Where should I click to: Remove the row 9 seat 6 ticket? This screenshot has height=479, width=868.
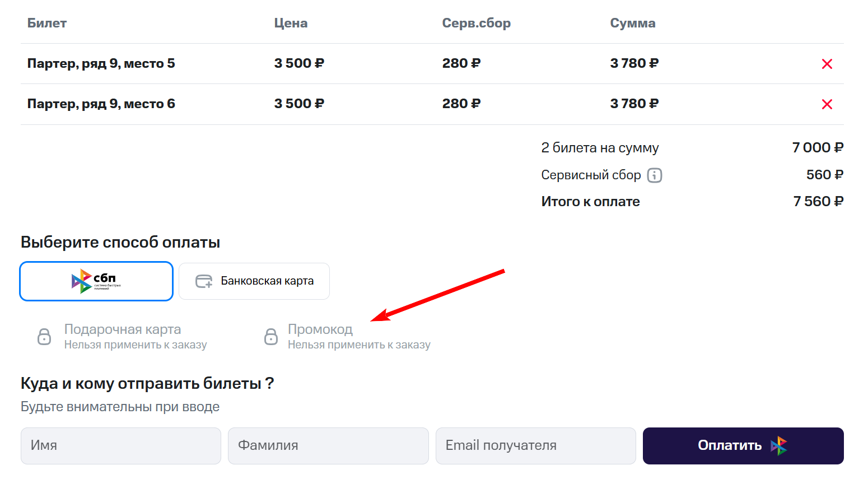(827, 104)
